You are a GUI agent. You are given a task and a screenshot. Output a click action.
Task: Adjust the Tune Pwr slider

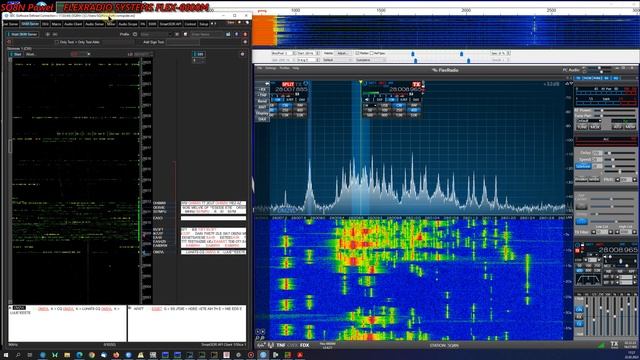click(x=614, y=116)
